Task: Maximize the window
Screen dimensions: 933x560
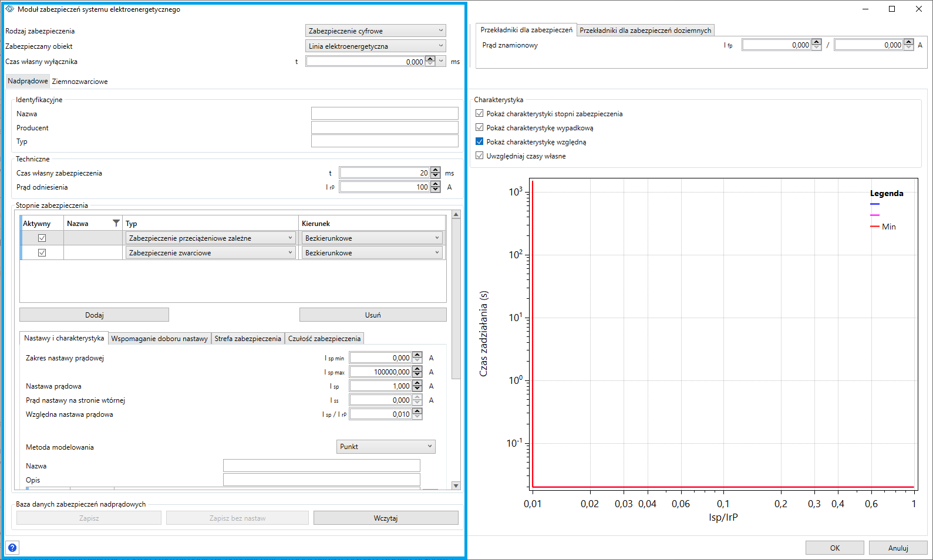Action: 892,9
